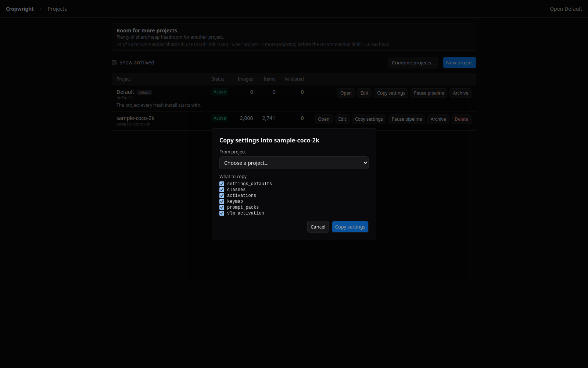Click the 2,741 items value
This screenshot has height=368, width=588.
[269, 118]
